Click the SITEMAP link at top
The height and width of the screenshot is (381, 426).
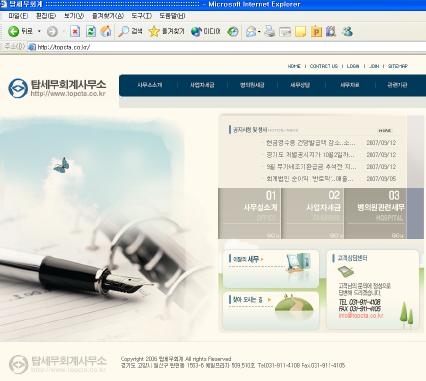coord(398,66)
